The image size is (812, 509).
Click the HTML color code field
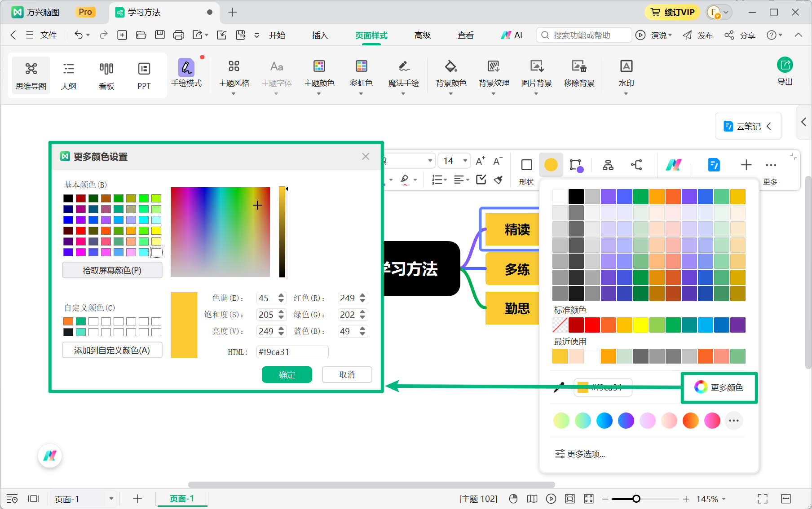point(292,352)
